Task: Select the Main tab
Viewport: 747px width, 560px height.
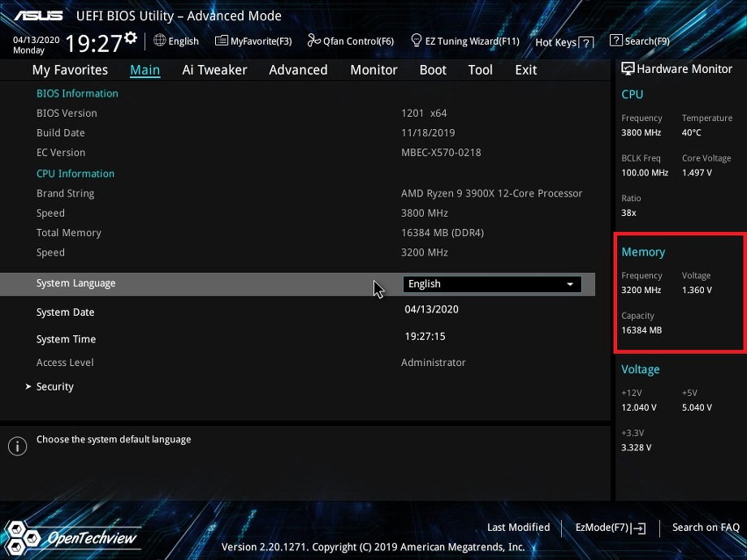Action: (145, 70)
